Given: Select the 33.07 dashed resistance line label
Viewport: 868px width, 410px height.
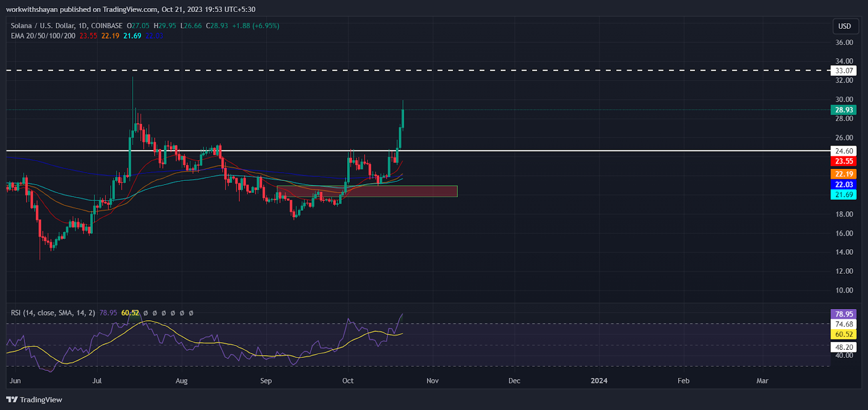Looking at the screenshot, I should [x=844, y=71].
